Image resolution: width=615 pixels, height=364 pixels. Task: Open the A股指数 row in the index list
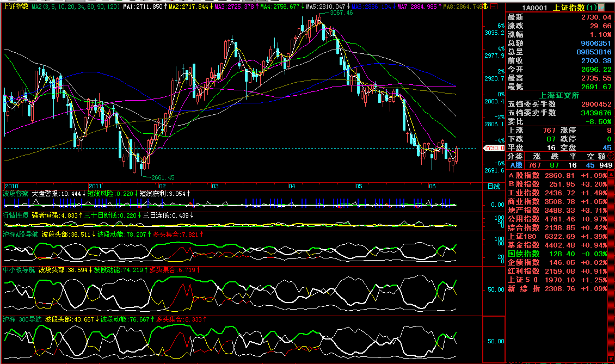[x=557, y=175]
